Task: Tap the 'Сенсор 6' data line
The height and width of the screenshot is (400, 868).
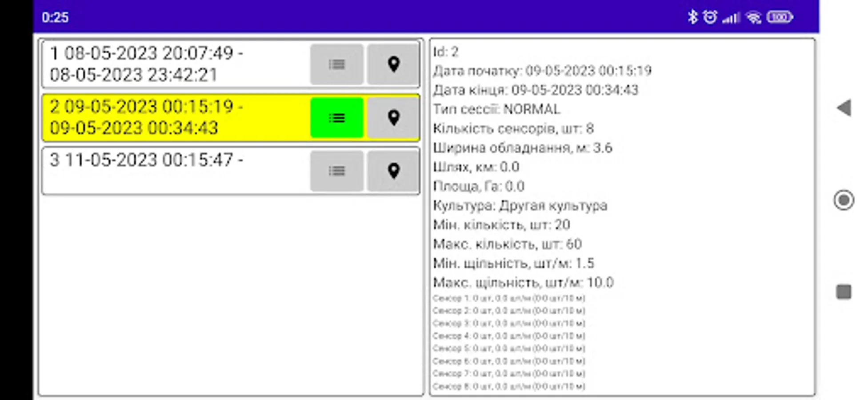Action: (x=509, y=361)
